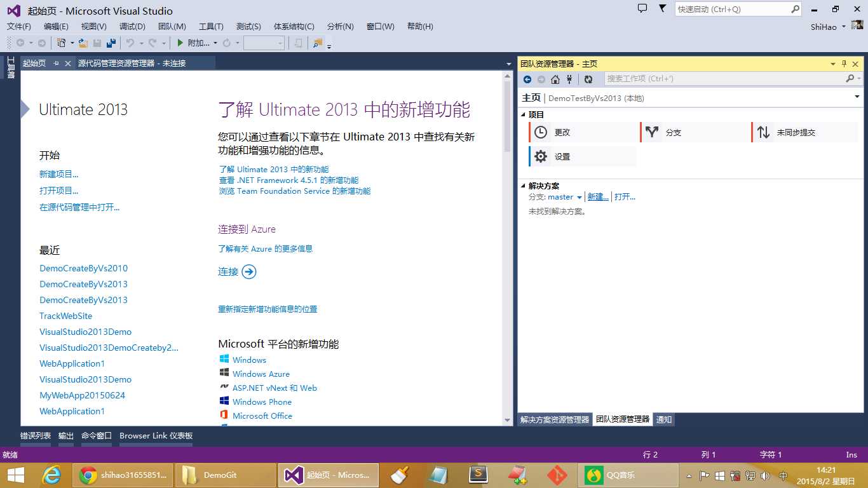Open recent project MyWebApp20150624
Image resolution: width=868 pixels, height=488 pixels.
coord(83,395)
